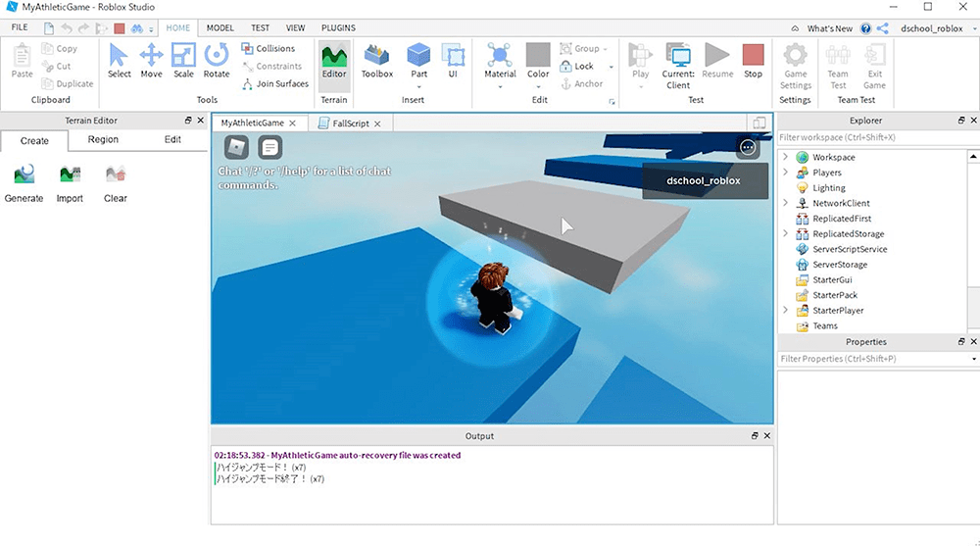Switch to Edit tab in Terrain Editor
This screenshot has height=546, width=980.
172,139
